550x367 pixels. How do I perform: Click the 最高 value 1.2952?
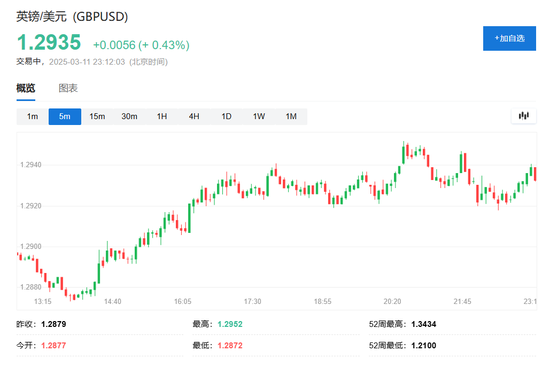point(230,324)
